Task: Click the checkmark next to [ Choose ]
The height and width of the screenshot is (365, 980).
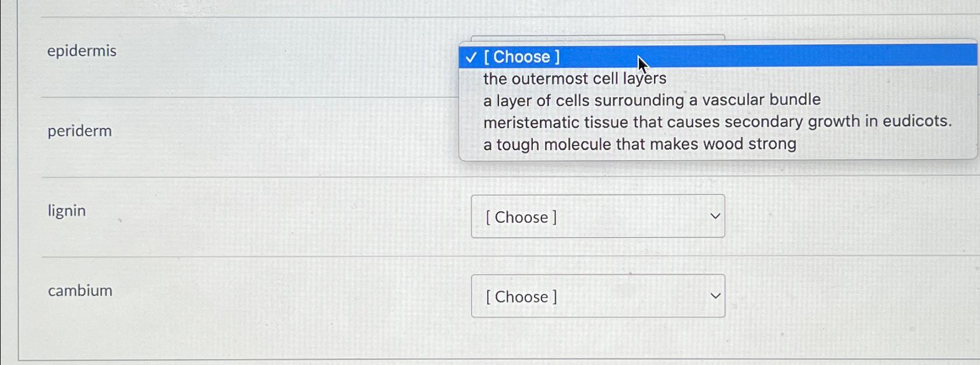Action: (x=469, y=56)
